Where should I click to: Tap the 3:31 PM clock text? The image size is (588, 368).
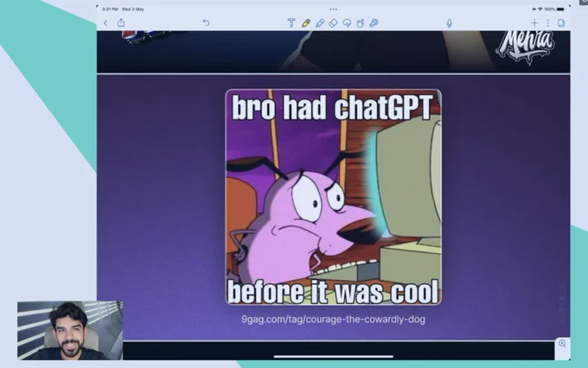coord(111,9)
